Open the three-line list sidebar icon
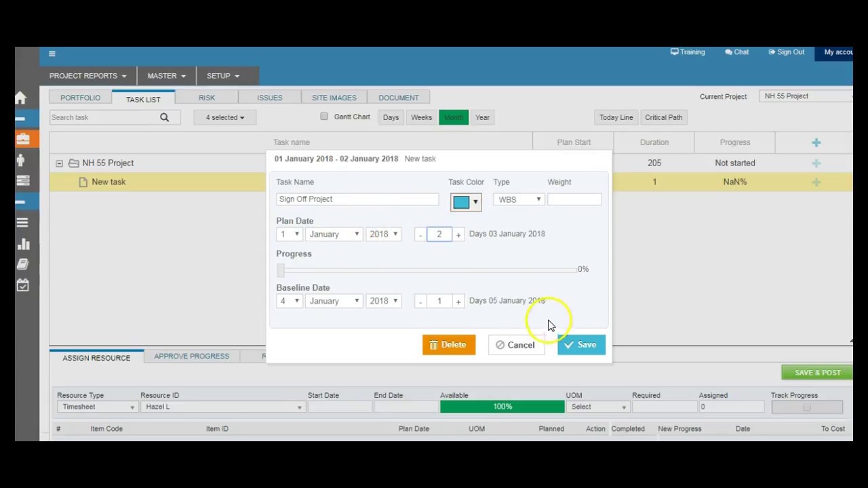 (22, 223)
